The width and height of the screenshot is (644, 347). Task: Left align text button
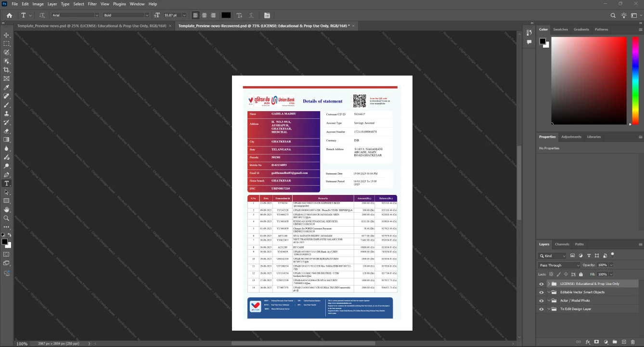[195, 15]
